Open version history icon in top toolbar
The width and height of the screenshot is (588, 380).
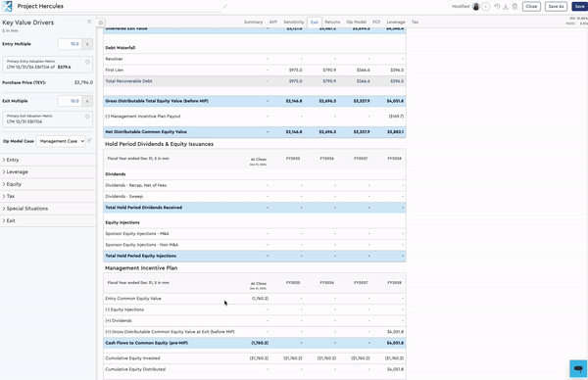(x=497, y=7)
